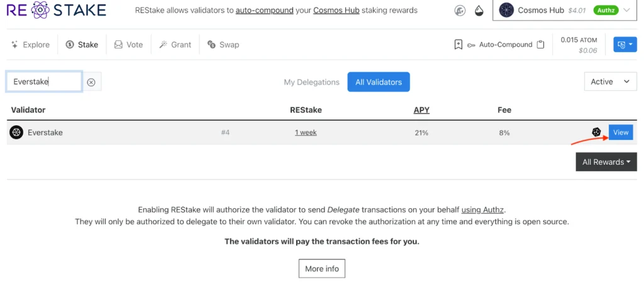The image size is (644, 287).
Task: Open the Vote section
Action: coord(128,45)
